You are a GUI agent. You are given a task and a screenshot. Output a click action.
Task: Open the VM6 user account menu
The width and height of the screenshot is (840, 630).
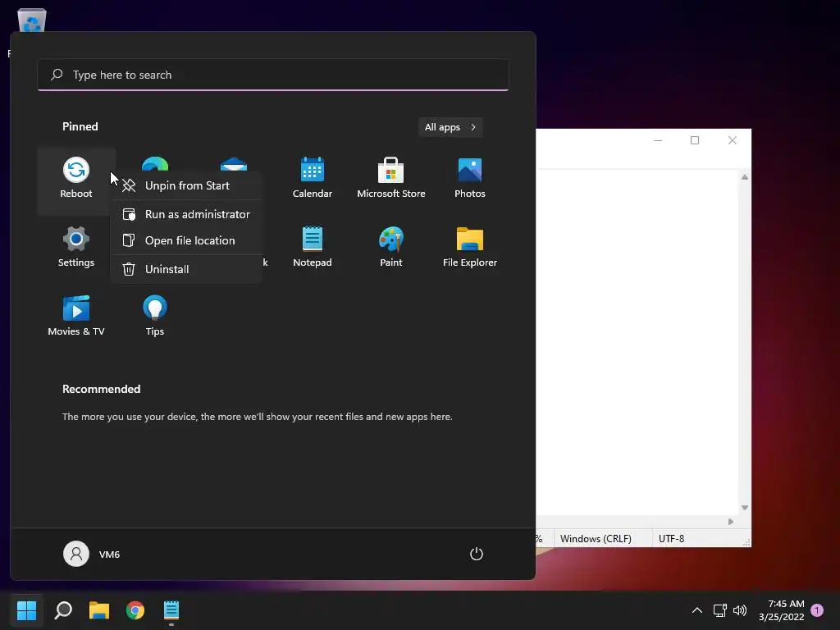[x=92, y=554]
